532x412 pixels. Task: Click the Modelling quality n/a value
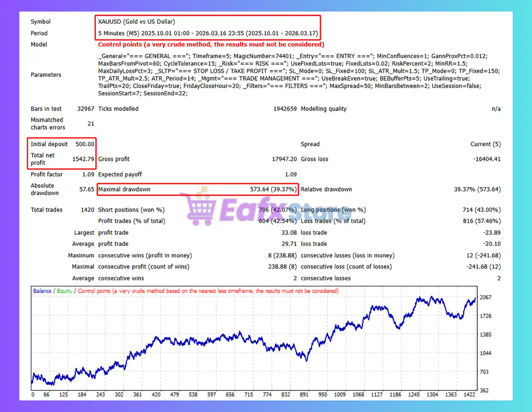tap(496, 109)
